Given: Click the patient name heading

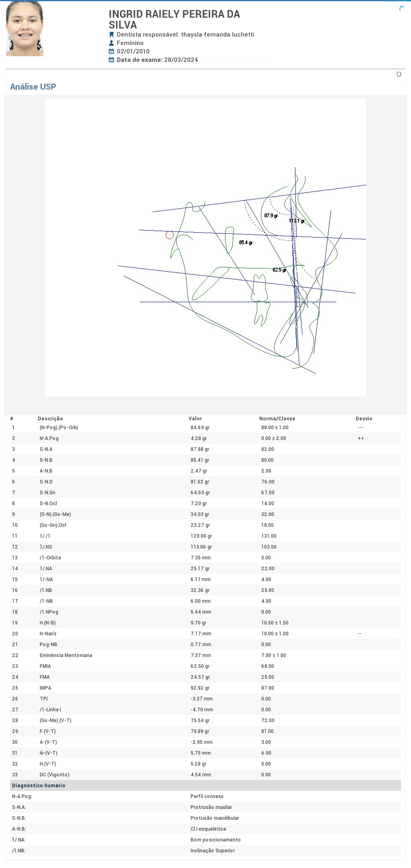Looking at the screenshot, I should tap(174, 19).
